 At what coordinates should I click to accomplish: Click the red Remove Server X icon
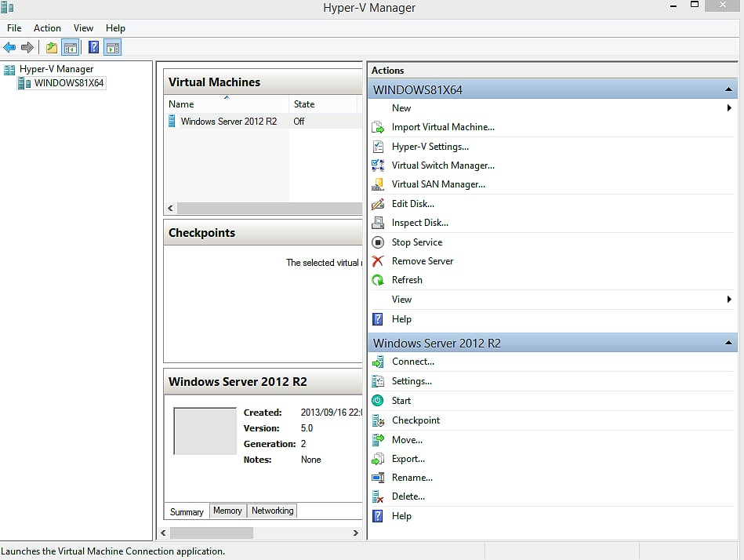pos(378,261)
